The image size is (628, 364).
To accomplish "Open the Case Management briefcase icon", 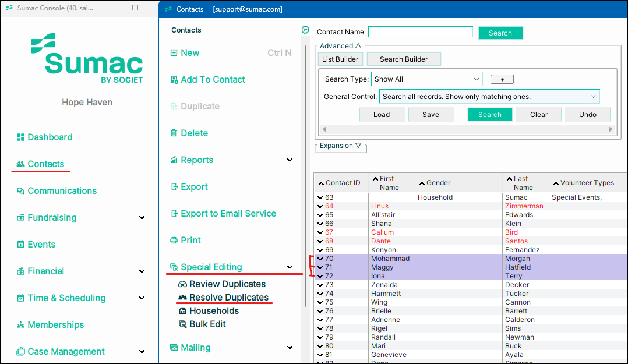I will point(20,352).
